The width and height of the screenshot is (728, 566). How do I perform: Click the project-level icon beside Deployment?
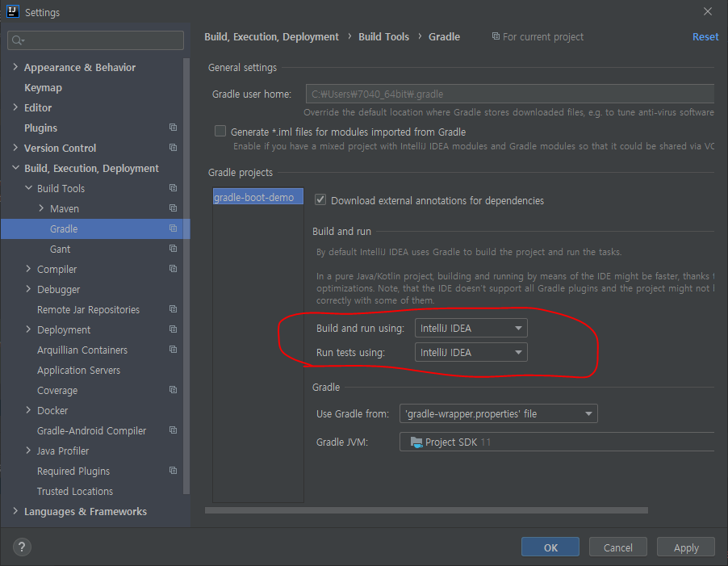tap(174, 329)
